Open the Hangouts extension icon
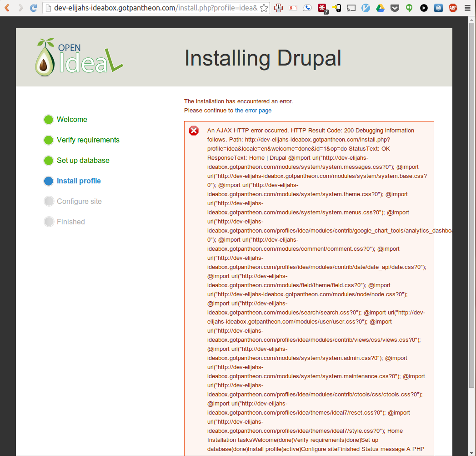Image resolution: width=476 pixels, height=456 pixels. (409, 8)
